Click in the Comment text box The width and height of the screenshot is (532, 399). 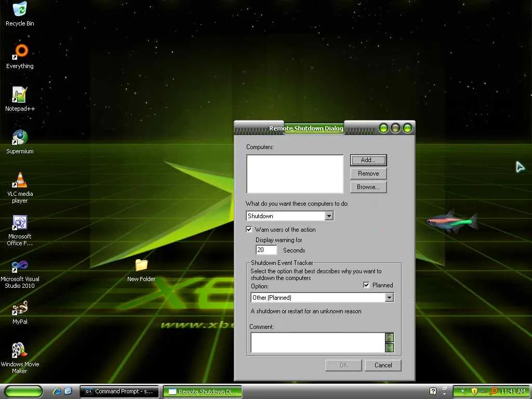[x=317, y=343]
